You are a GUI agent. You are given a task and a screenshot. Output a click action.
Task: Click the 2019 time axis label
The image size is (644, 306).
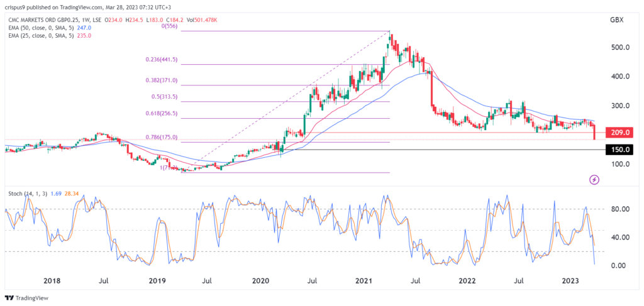(157, 281)
